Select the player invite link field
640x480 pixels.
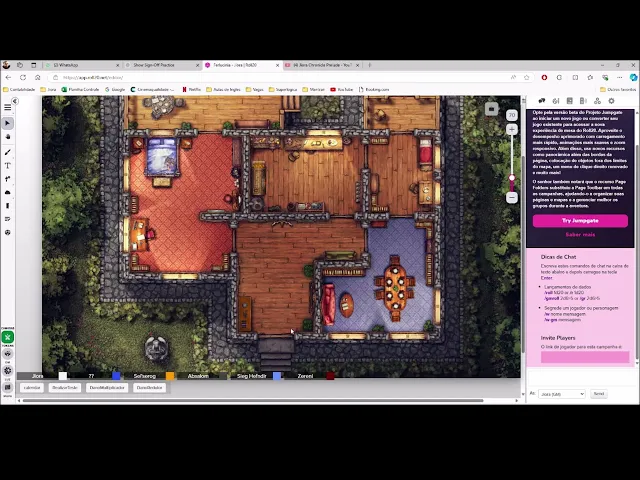coord(585,357)
